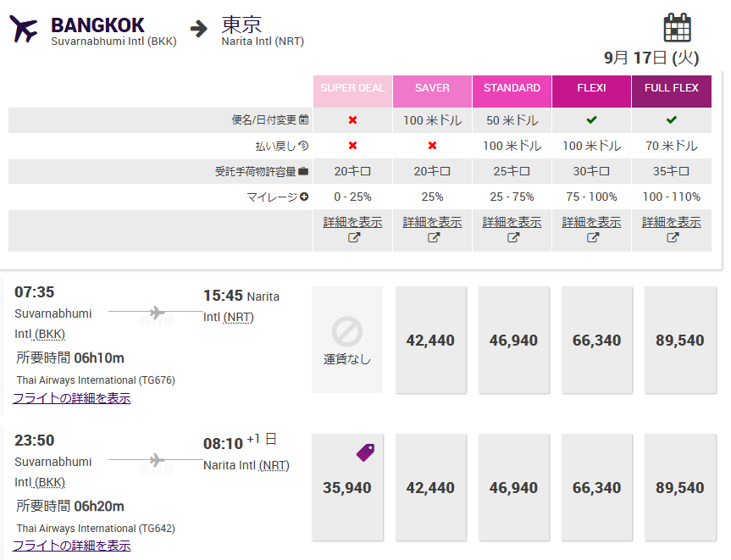Choose 42,440 SAVER fare for 07:35 flight
Screen dimensions: 731x560
[430, 341]
